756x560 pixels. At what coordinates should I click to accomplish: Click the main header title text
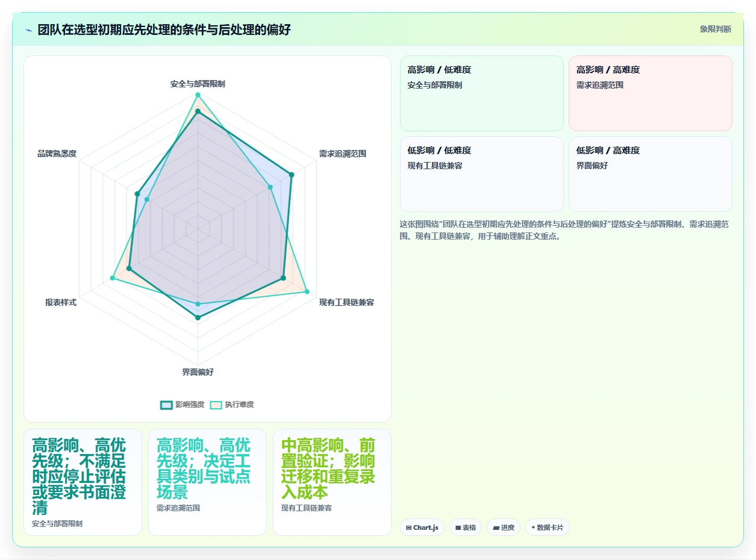click(x=164, y=30)
